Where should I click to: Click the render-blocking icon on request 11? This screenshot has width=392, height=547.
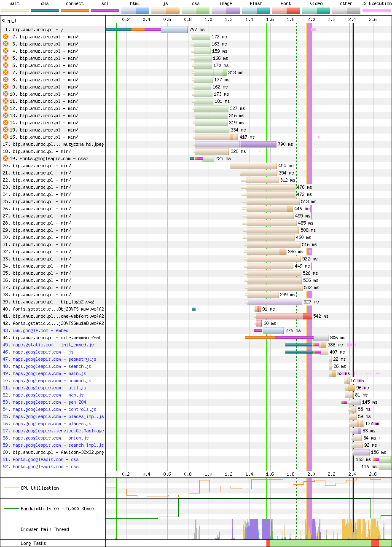pyautogui.click(x=6, y=101)
